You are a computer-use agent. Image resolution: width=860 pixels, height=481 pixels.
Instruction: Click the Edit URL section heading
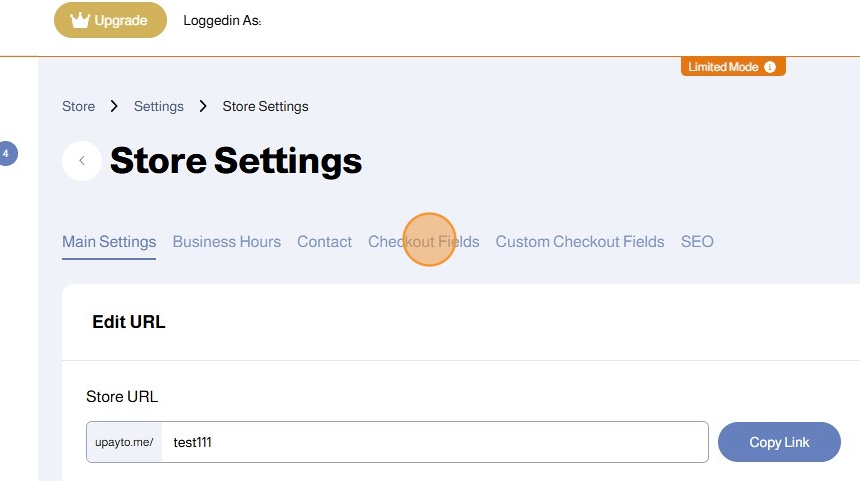(129, 322)
